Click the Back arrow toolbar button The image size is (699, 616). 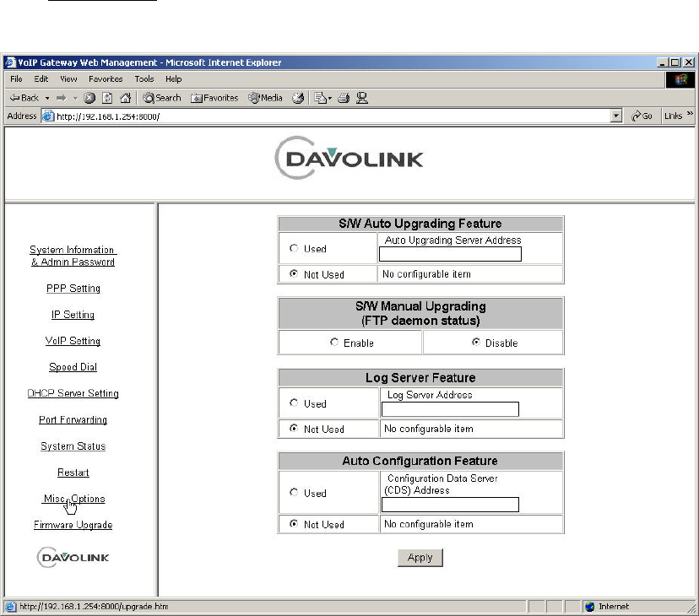pos(24,98)
